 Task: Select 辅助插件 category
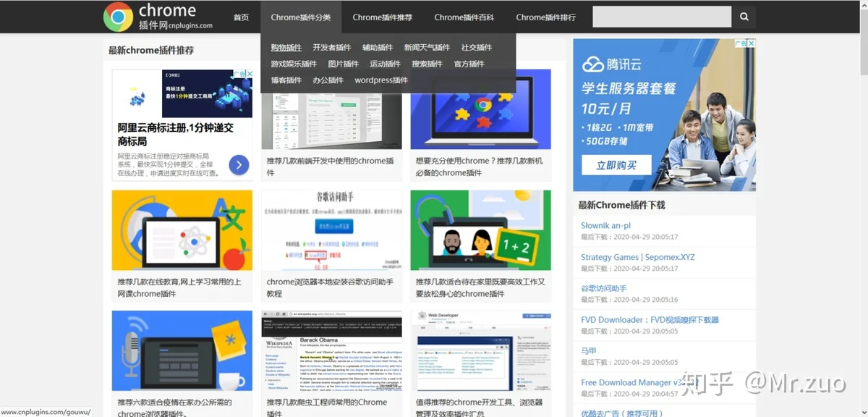pos(378,48)
